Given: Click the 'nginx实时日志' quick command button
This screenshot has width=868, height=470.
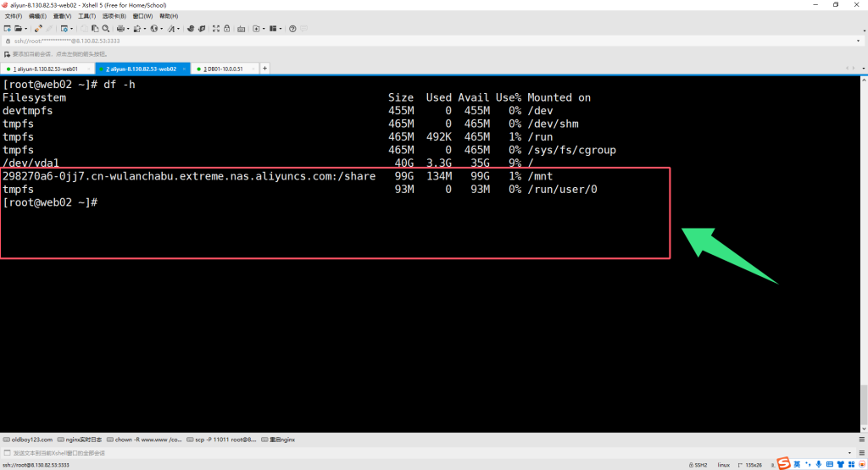Looking at the screenshot, I should [x=83, y=440].
